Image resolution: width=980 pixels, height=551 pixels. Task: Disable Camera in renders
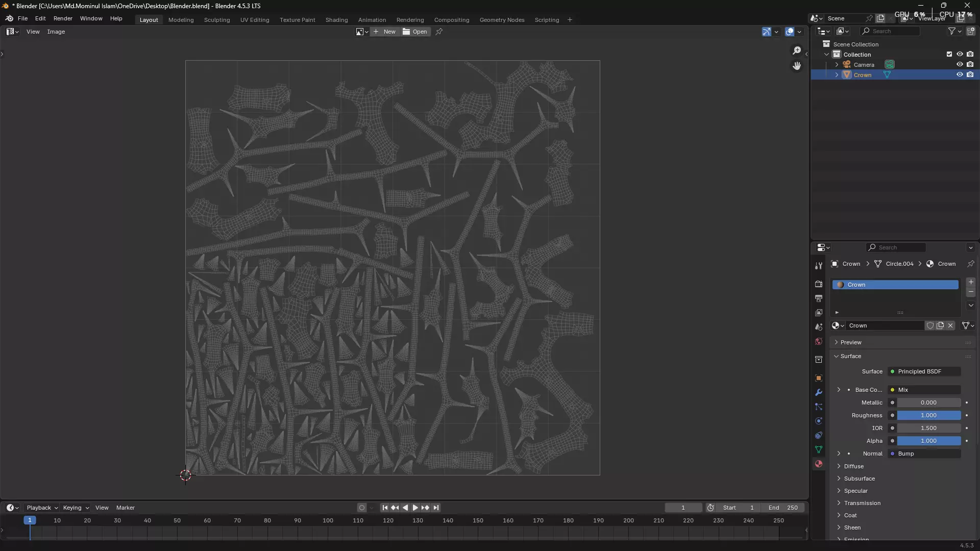(x=970, y=64)
